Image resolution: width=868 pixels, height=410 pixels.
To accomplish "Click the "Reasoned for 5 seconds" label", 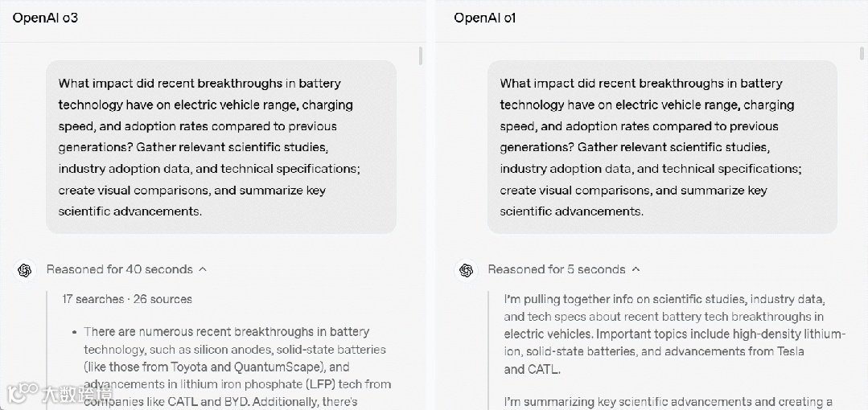I will (x=556, y=269).
